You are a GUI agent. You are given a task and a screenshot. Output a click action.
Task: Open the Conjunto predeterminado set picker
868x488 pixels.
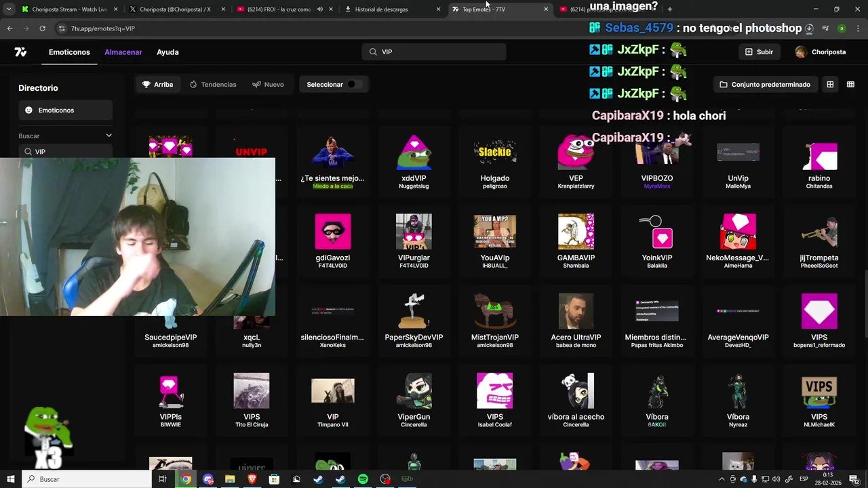(765, 85)
